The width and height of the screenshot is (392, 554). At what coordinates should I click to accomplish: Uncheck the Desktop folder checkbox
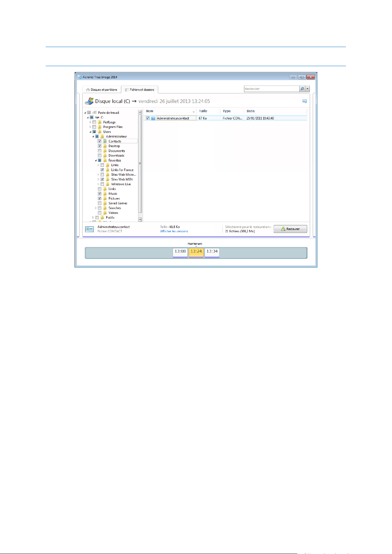[100, 146]
